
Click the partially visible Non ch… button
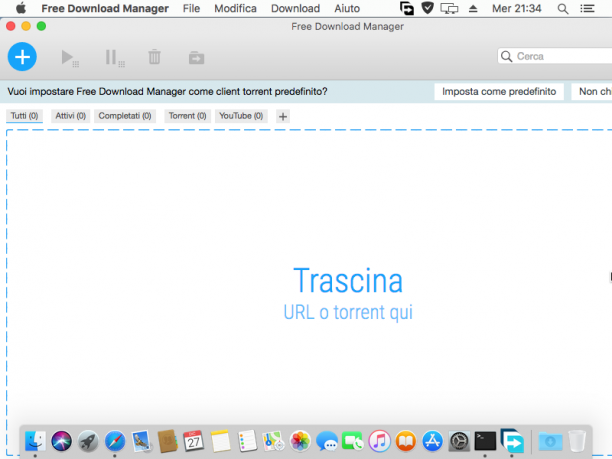pos(592,92)
